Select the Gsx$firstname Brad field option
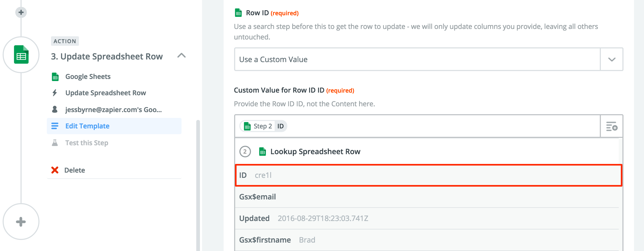The width and height of the screenshot is (644, 251). point(428,240)
